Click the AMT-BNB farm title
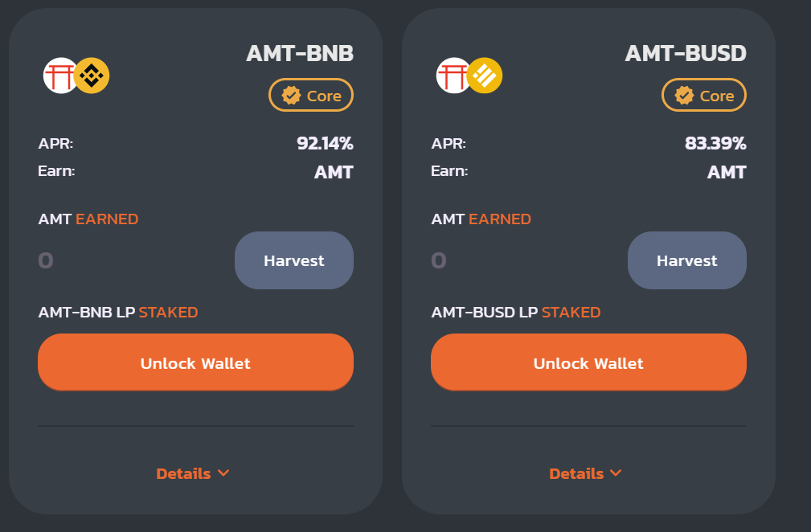Screen dimensions: 811x532 coord(300,54)
